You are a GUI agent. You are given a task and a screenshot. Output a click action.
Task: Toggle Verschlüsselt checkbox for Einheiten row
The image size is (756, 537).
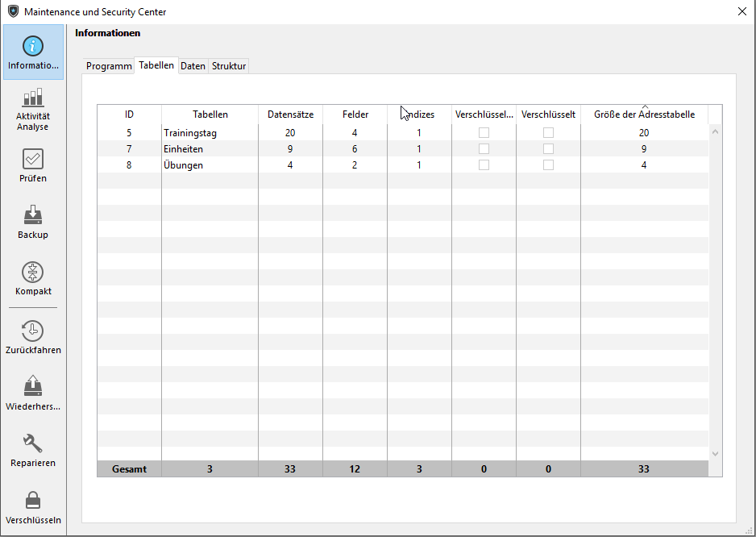pyautogui.click(x=548, y=148)
